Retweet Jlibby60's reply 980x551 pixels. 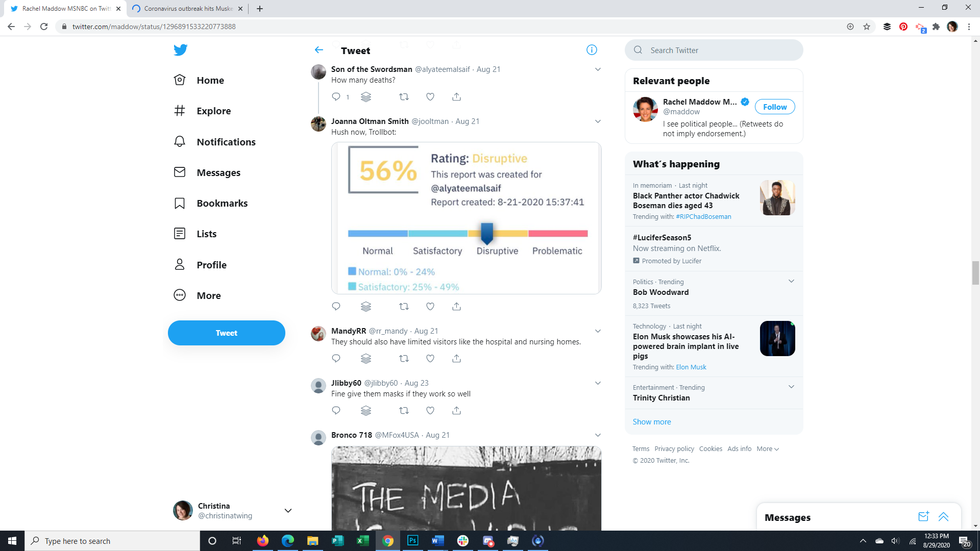click(404, 411)
